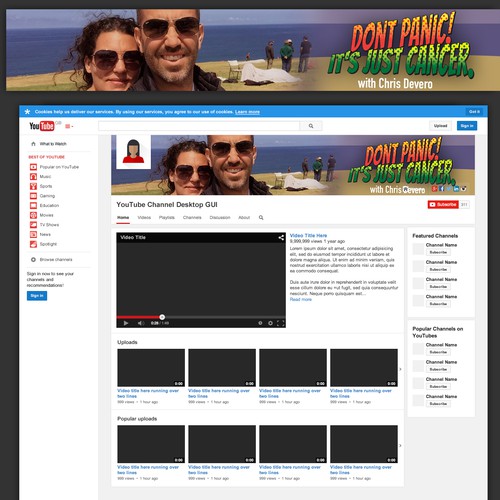Mute video with the volume icon
The height and width of the screenshot is (500, 500).
click(141, 323)
